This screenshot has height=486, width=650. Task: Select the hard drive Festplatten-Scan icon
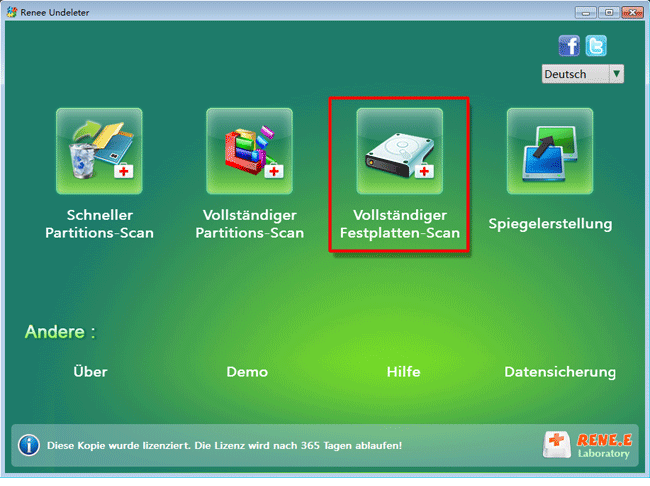tap(399, 151)
